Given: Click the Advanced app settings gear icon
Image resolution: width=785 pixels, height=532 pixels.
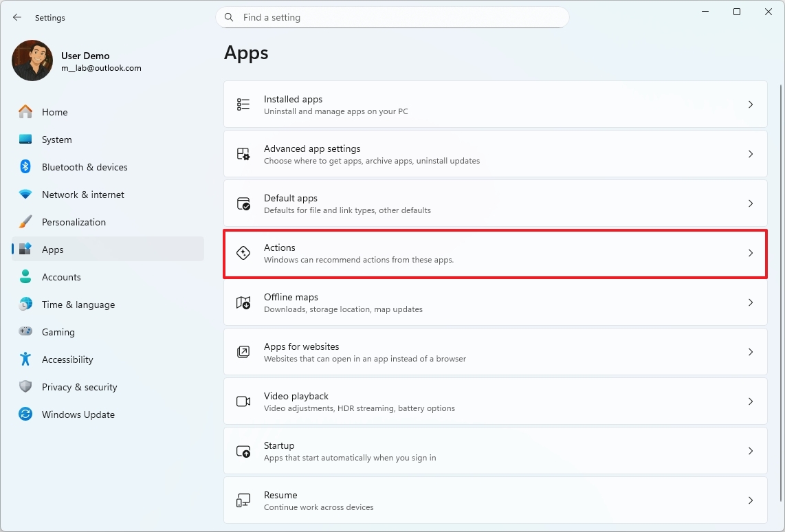Looking at the screenshot, I should point(243,154).
